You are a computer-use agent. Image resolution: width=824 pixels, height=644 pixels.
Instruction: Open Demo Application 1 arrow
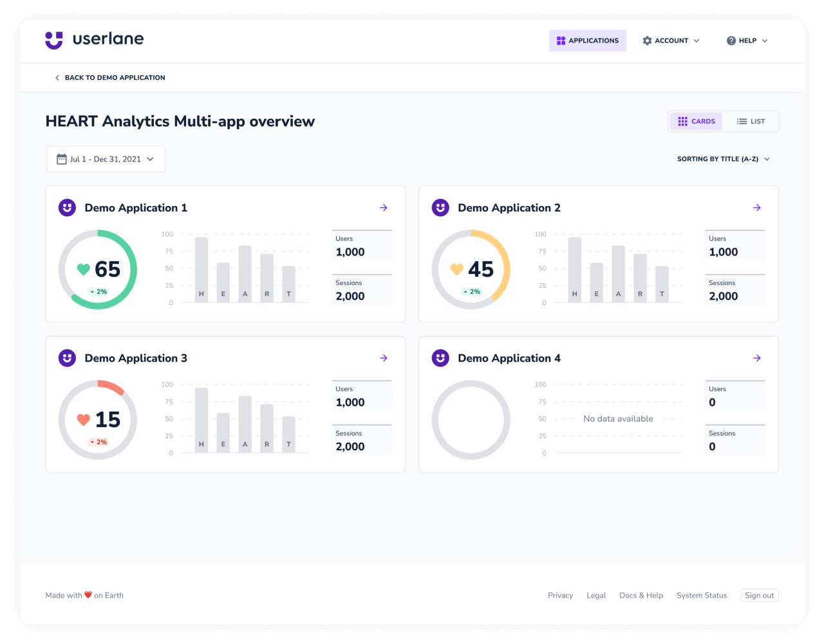click(x=384, y=208)
